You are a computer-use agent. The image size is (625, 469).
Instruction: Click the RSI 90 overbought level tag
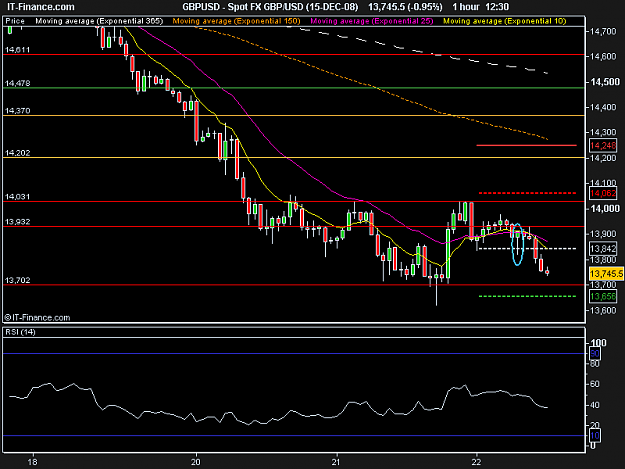point(595,353)
